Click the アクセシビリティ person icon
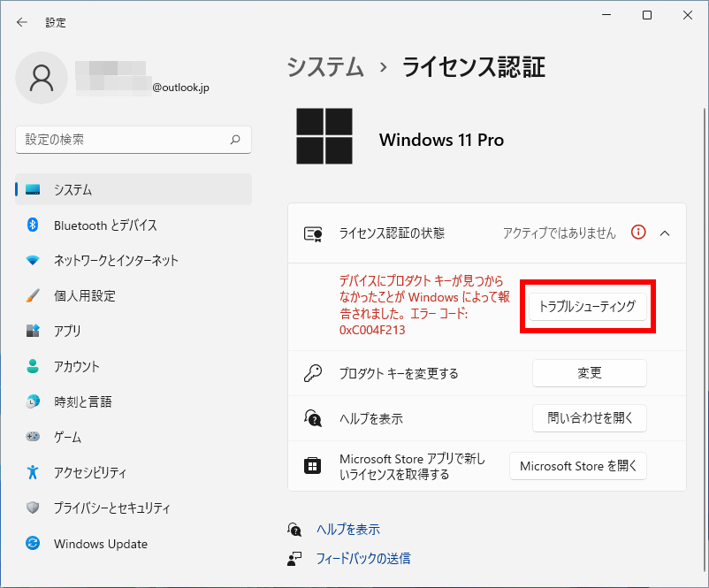Image resolution: width=709 pixels, height=588 pixels. tap(33, 472)
